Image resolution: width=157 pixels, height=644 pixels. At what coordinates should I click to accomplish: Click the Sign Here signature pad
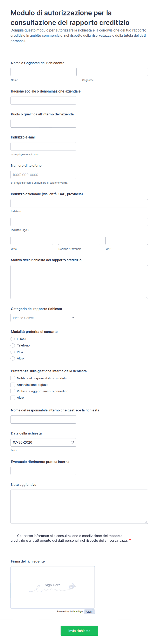click(53, 587)
